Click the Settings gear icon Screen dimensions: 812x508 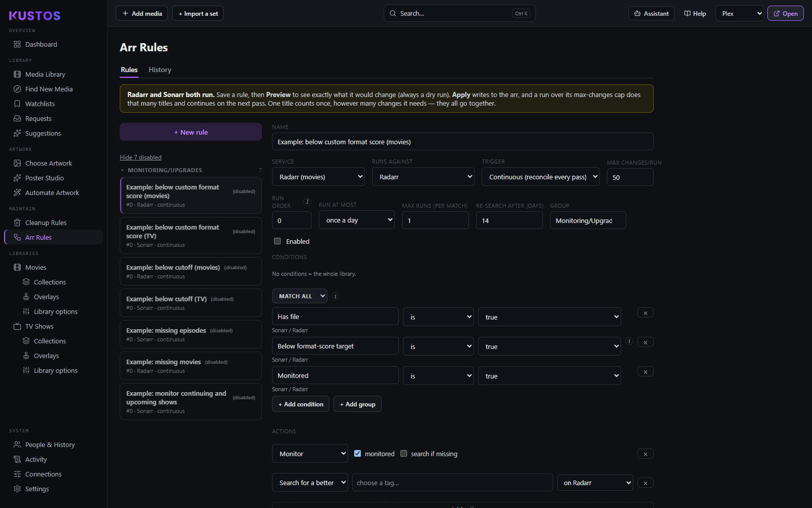coord(17,489)
